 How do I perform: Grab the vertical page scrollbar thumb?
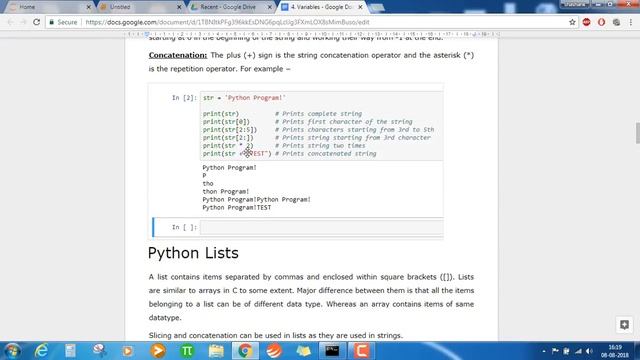click(638, 133)
